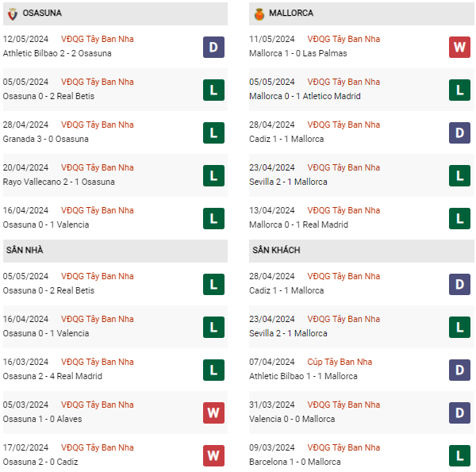Open match Rayo Vallecano 2 - 1 Osasuna

[x=59, y=182]
